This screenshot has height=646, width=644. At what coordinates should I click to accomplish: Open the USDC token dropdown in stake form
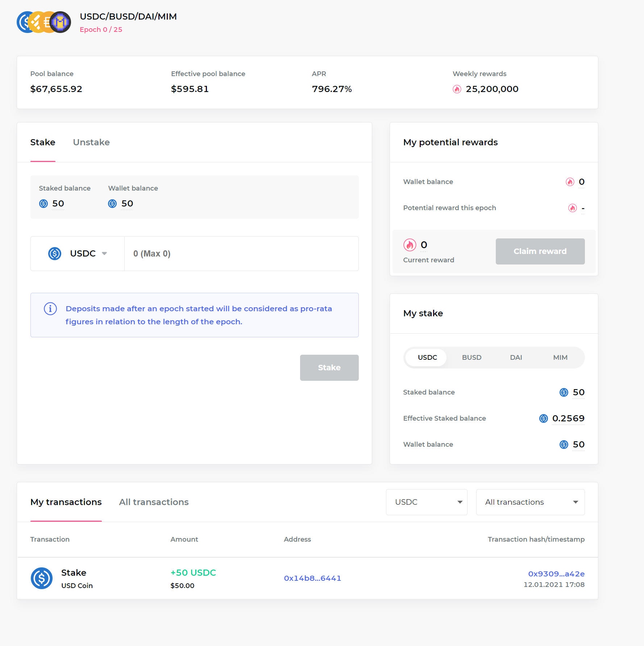(x=78, y=254)
